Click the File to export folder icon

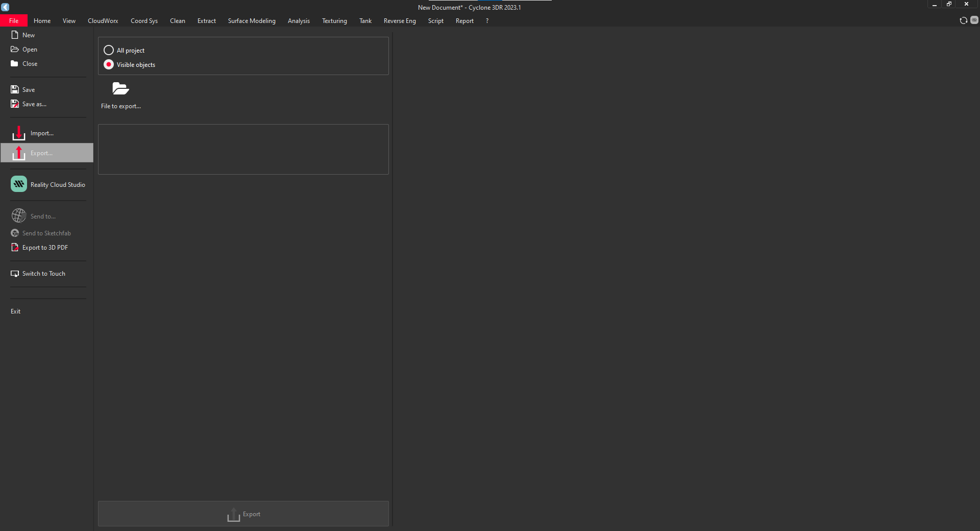pos(120,89)
